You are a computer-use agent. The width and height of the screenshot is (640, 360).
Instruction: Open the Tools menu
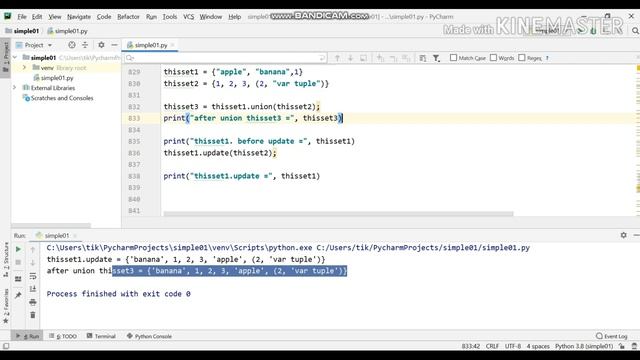coord(170,17)
